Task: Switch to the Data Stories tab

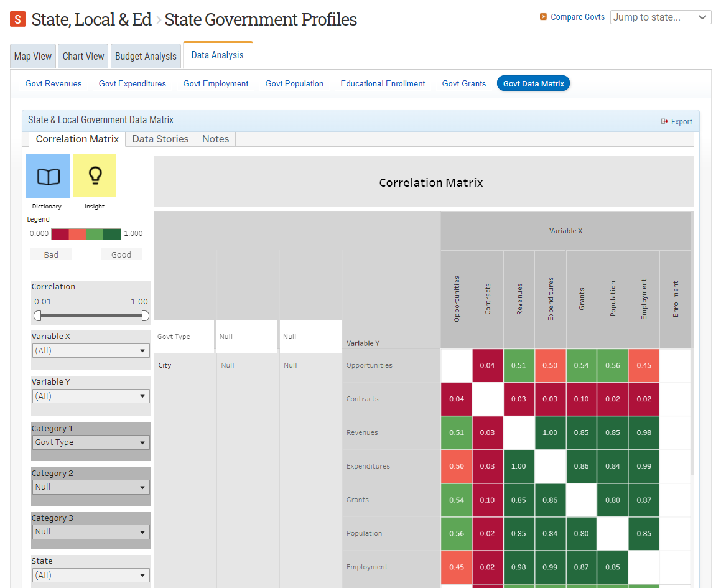Action: 160,139
